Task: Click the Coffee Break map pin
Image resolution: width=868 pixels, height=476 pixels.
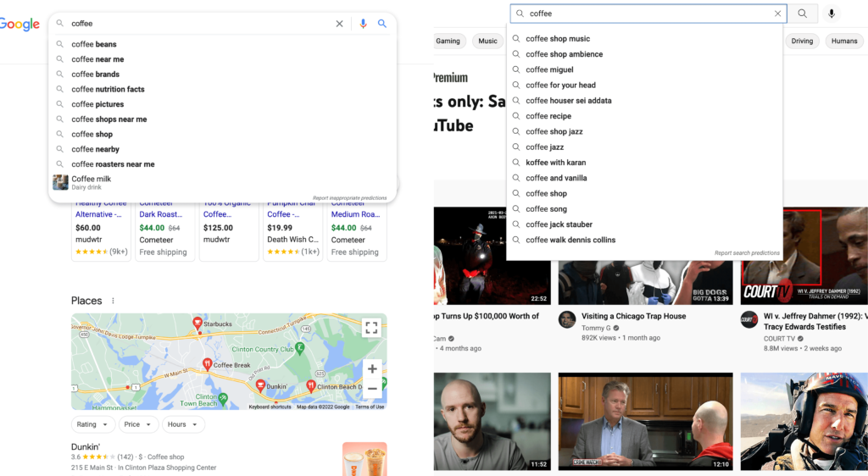Action: (207, 364)
